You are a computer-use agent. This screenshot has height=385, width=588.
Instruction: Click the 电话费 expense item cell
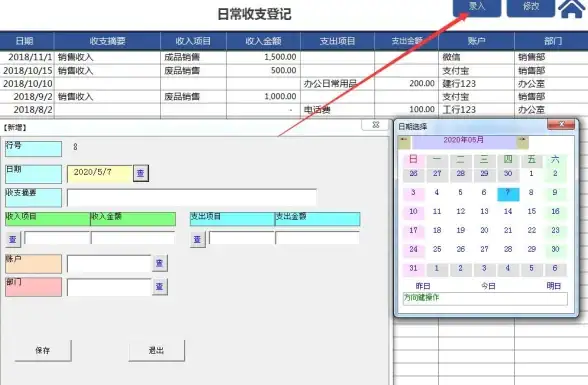[x=337, y=110]
